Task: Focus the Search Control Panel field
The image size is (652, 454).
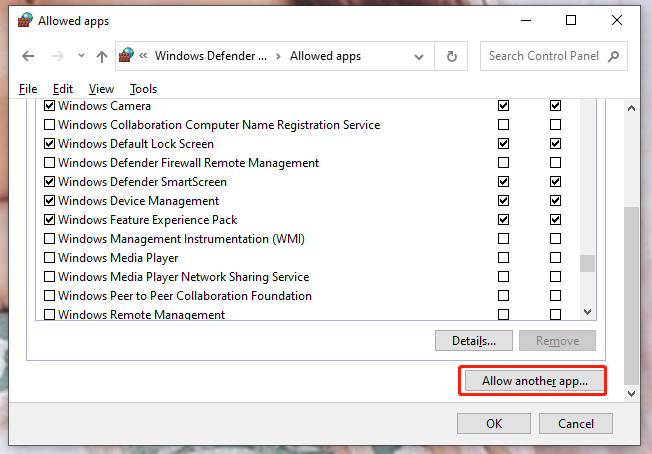Action: click(553, 56)
